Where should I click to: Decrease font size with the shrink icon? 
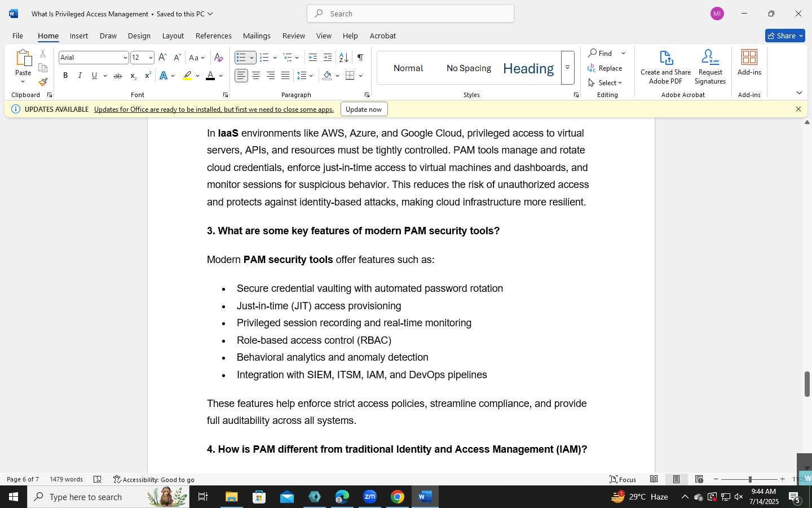point(177,58)
